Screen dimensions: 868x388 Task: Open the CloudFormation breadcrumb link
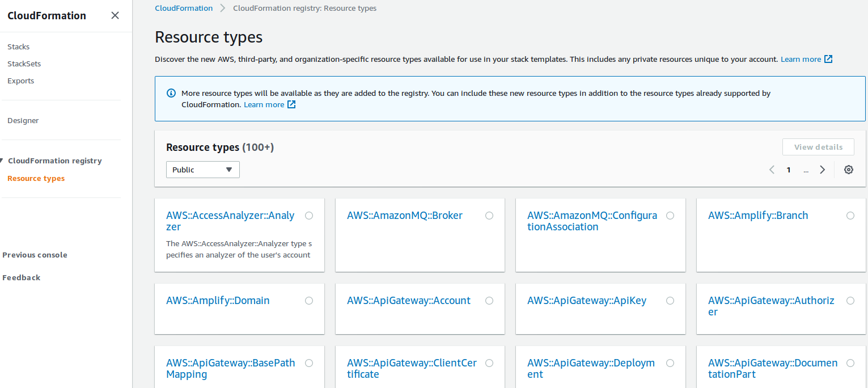tap(184, 8)
